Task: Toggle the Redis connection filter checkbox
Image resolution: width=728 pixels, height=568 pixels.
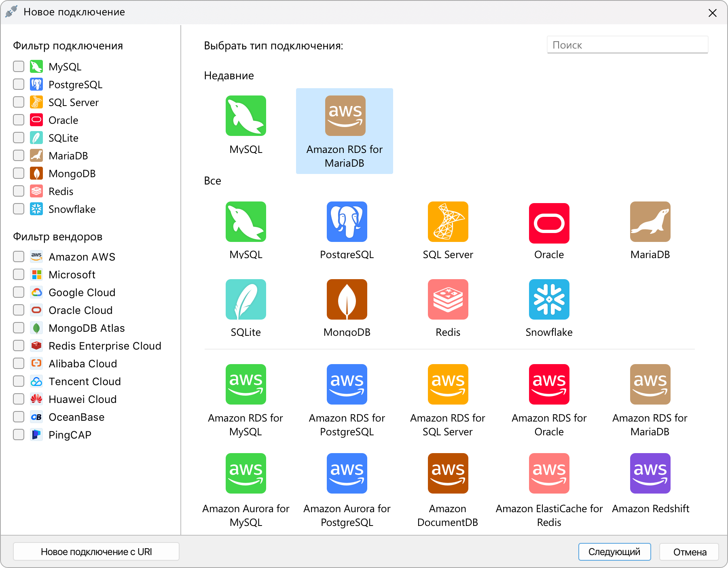Action: click(19, 191)
